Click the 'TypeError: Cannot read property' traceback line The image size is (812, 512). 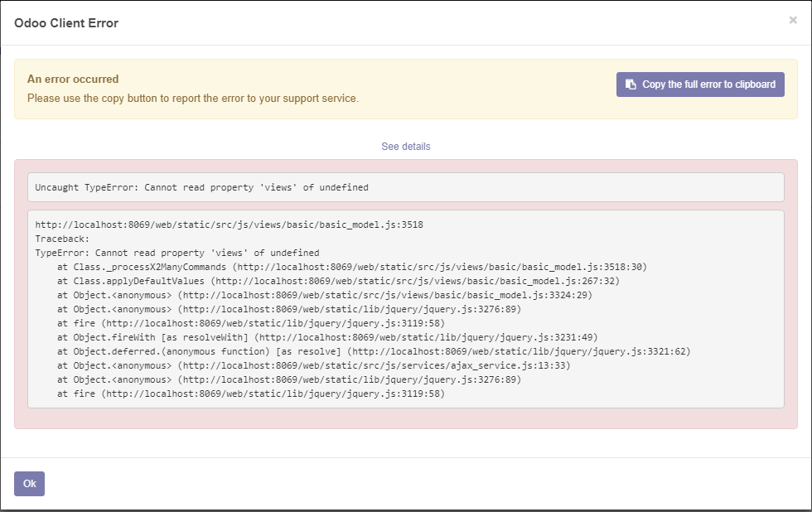tap(177, 254)
